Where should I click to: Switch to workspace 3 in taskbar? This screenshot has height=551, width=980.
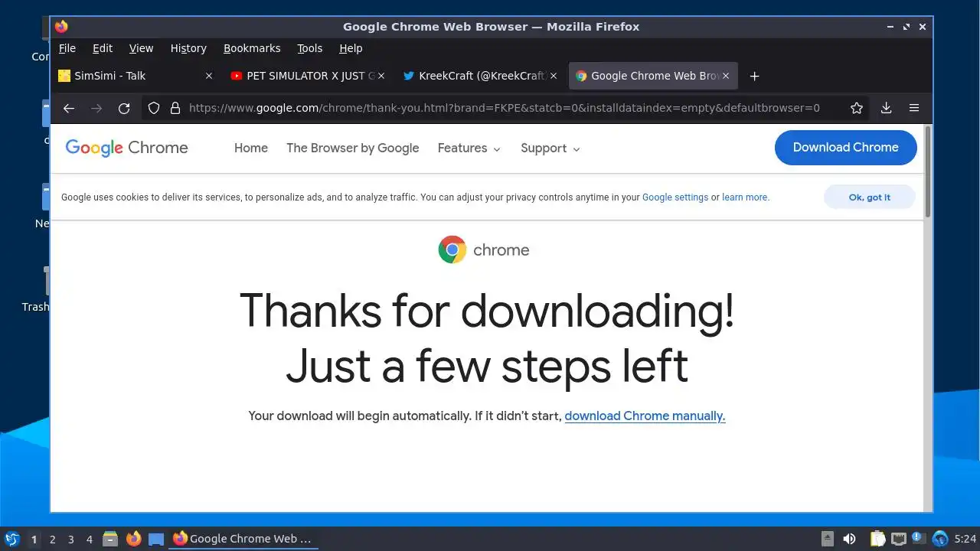click(x=70, y=540)
